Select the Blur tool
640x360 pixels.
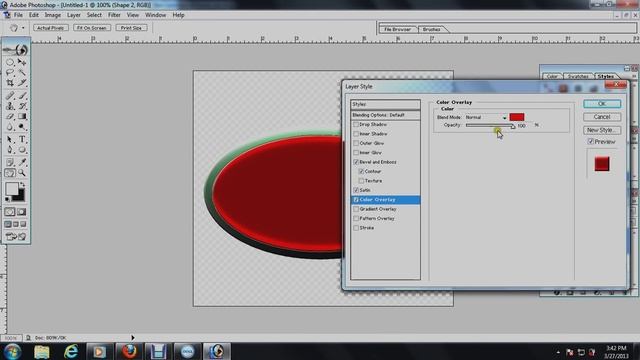click(10, 127)
